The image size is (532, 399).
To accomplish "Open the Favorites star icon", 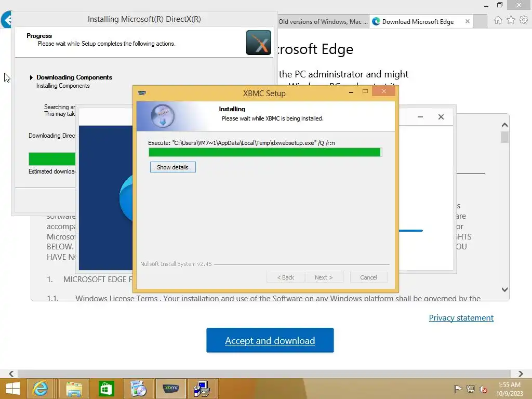I will click(511, 20).
